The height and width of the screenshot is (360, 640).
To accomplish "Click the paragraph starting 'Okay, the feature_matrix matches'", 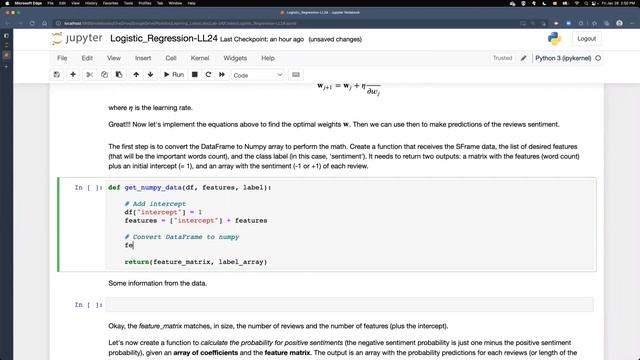I will (278, 326).
